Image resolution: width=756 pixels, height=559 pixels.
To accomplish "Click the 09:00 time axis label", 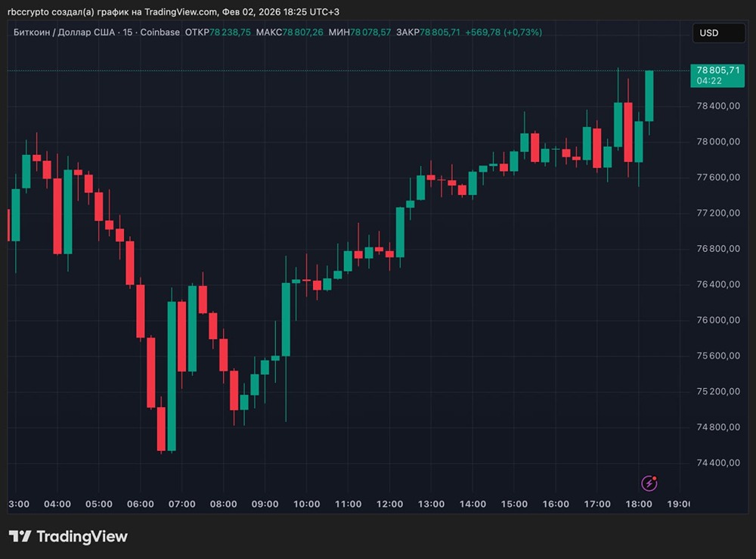I will [265, 504].
